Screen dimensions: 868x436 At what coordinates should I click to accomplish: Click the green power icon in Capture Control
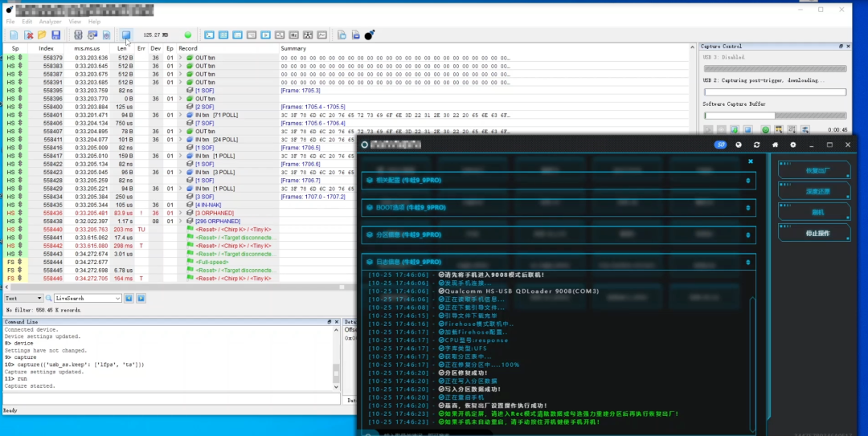[x=766, y=129]
